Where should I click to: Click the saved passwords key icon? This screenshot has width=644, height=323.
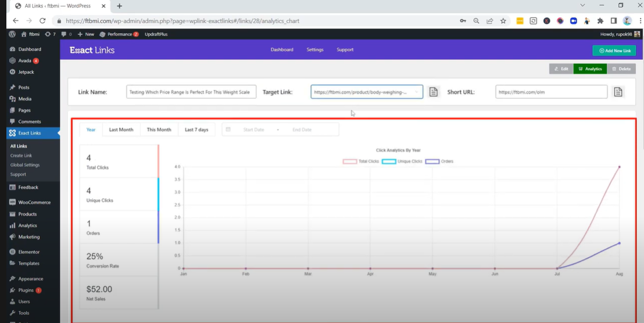[x=463, y=21]
